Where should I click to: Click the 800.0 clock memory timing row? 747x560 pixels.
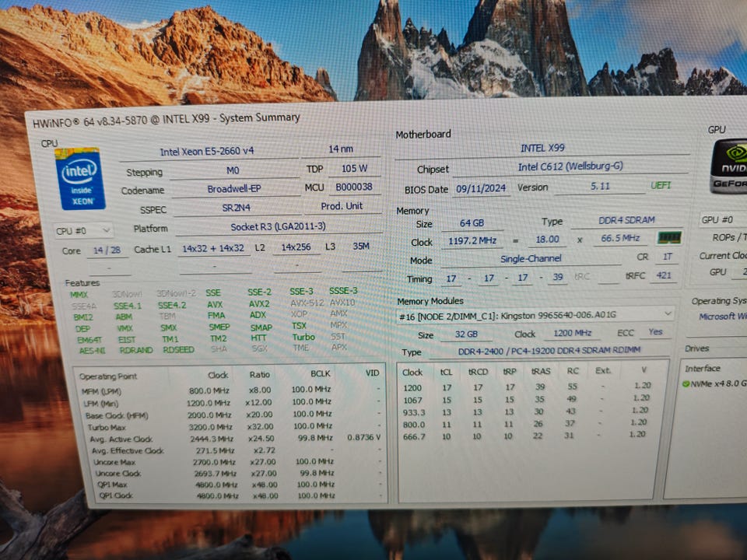[x=527, y=424]
